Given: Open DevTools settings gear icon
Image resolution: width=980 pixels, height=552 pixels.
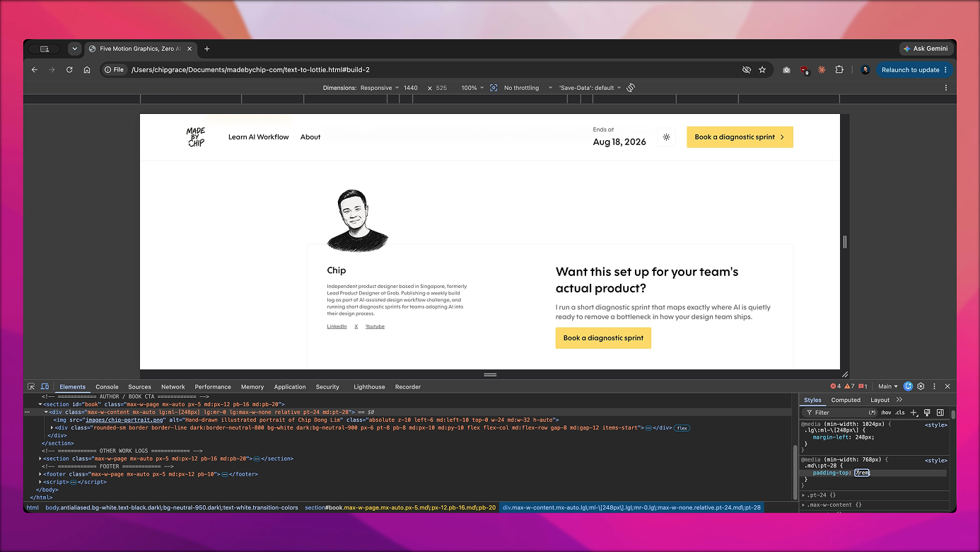Looking at the screenshot, I should tap(921, 386).
